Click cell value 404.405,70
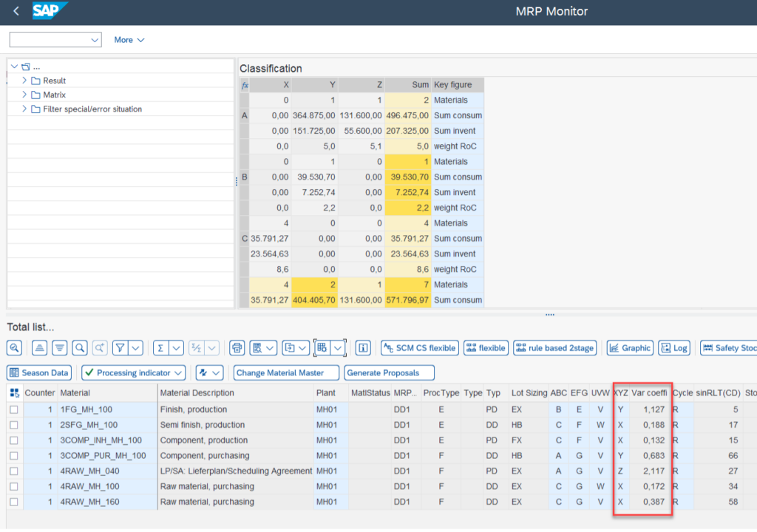The width and height of the screenshot is (757, 532). coord(313,300)
